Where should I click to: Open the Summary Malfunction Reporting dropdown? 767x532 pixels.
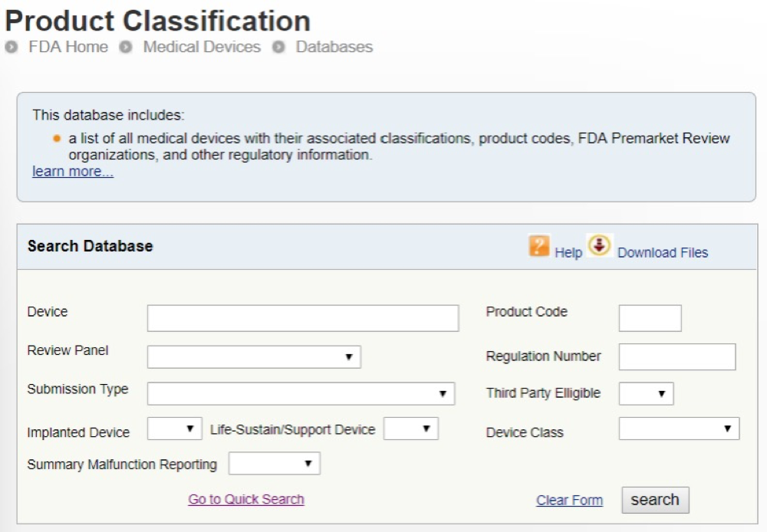(274, 464)
